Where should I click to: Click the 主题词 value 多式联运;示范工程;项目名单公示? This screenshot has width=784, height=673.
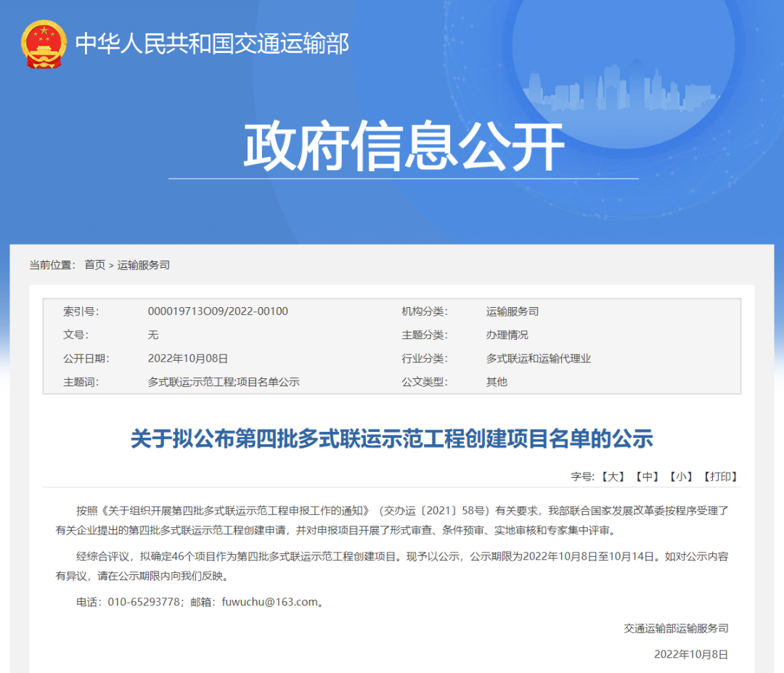[x=224, y=382]
